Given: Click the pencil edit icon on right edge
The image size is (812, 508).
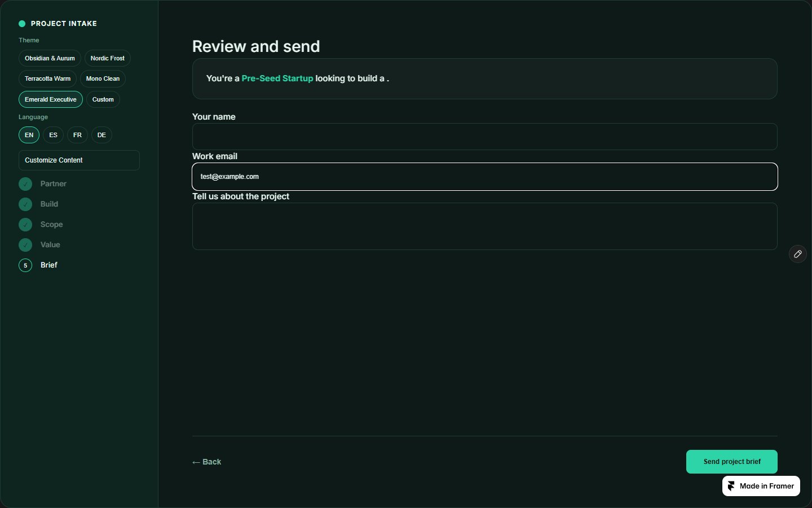Looking at the screenshot, I should point(797,254).
